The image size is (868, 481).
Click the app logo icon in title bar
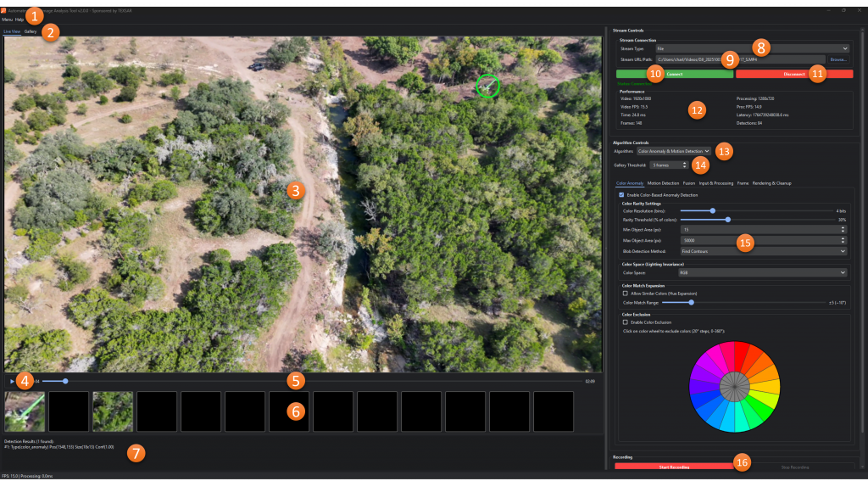tap(3, 8)
